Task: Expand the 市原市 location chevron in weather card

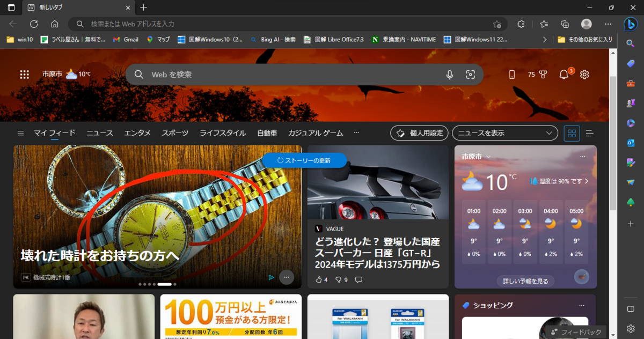Action: (x=488, y=156)
